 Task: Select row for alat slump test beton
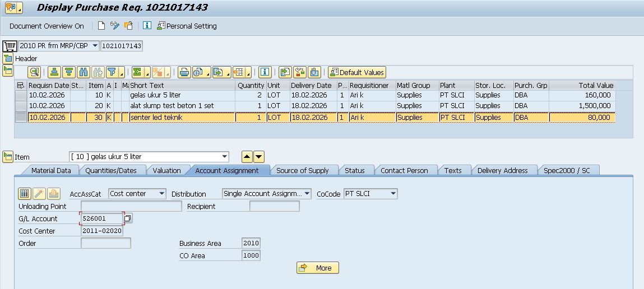[21, 106]
